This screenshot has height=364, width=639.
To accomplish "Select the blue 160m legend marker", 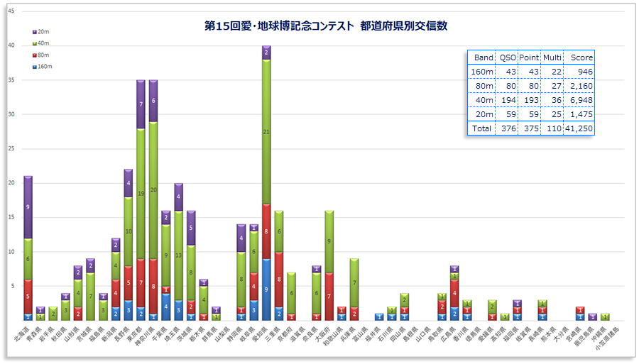I will (34, 66).
